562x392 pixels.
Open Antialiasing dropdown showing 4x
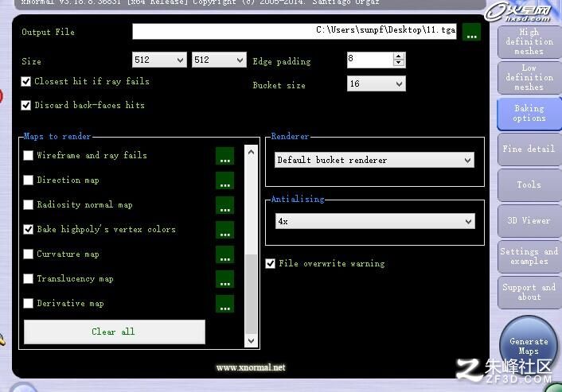tap(375, 221)
